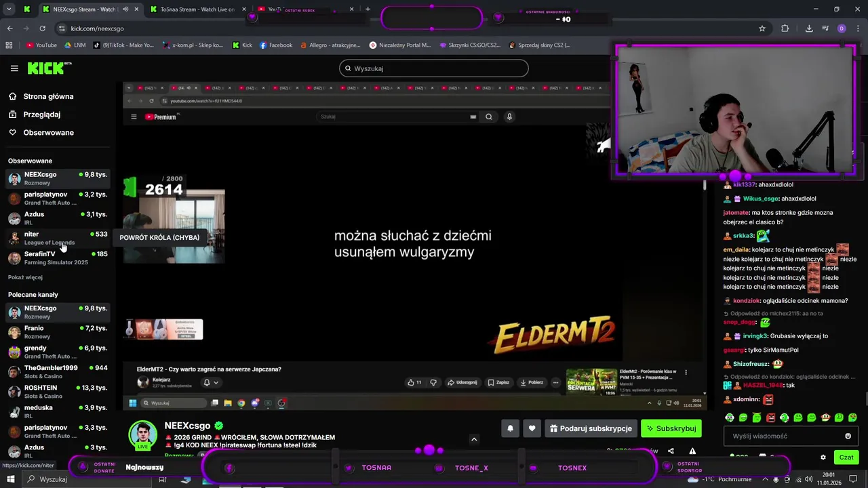This screenshot has width=868, height=488.
Task: Mute the NEEXcsgo tab audio icon
Action: (125, 9)
